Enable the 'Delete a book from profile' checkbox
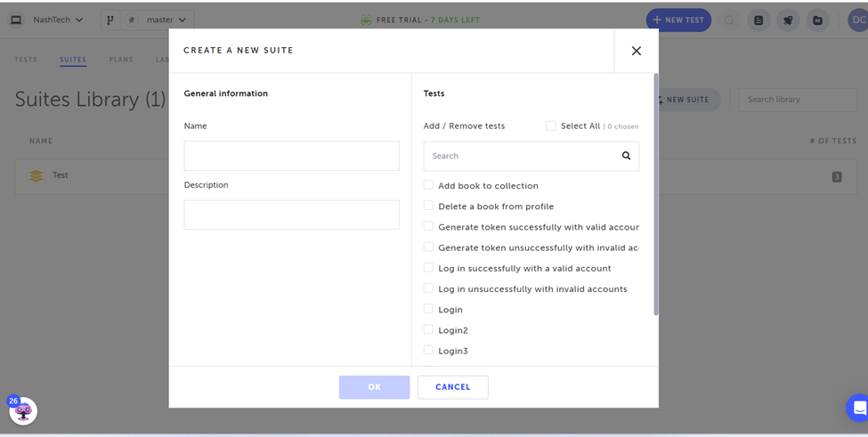 (x=428, y=206)
